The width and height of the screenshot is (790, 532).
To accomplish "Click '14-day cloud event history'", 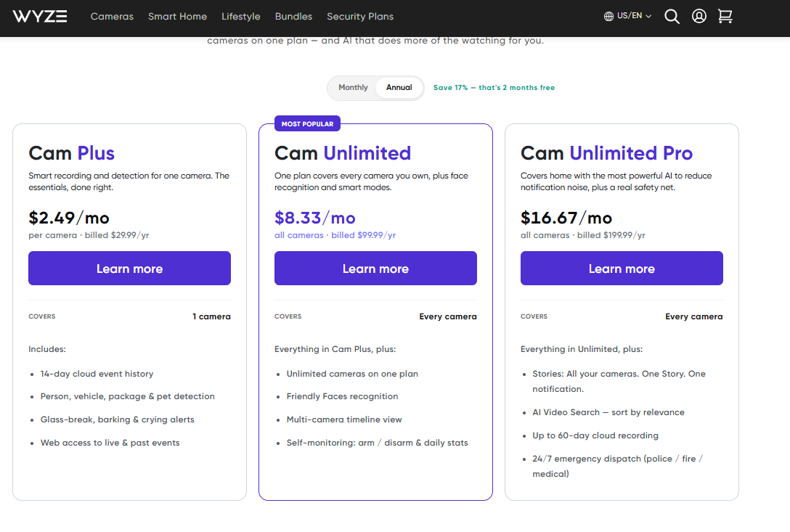I will click(97, 374).
